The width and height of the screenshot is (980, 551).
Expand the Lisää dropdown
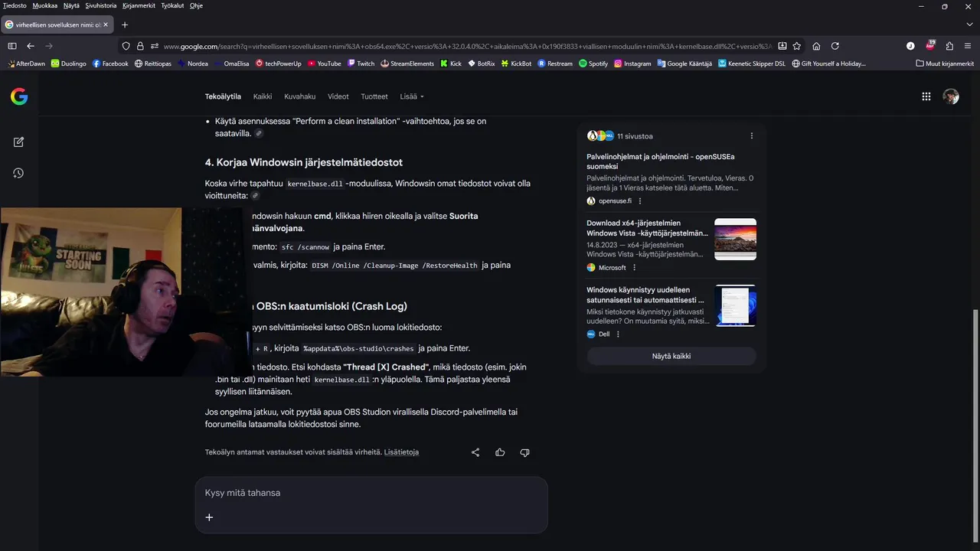pos(412,96)
